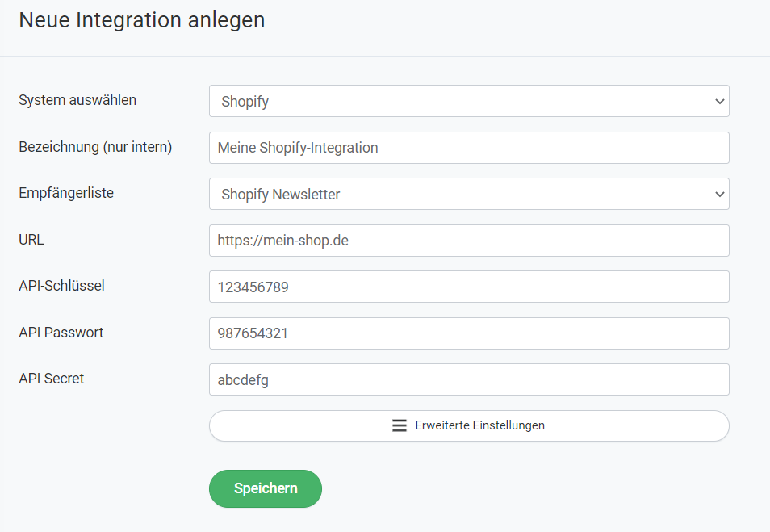Click the System auswählen label
Viewport: 770px width, 532px height.
point(77,100)
